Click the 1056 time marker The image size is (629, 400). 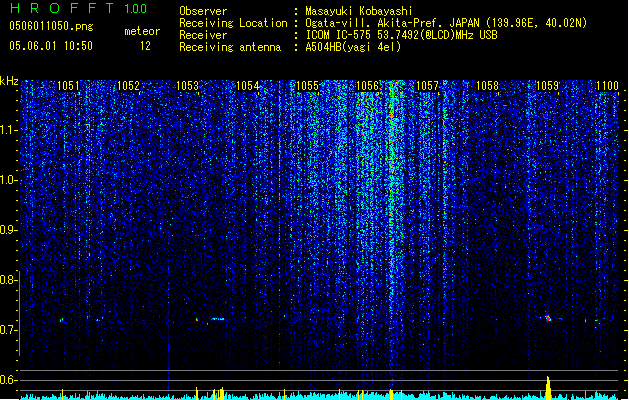tap(367, 86)
